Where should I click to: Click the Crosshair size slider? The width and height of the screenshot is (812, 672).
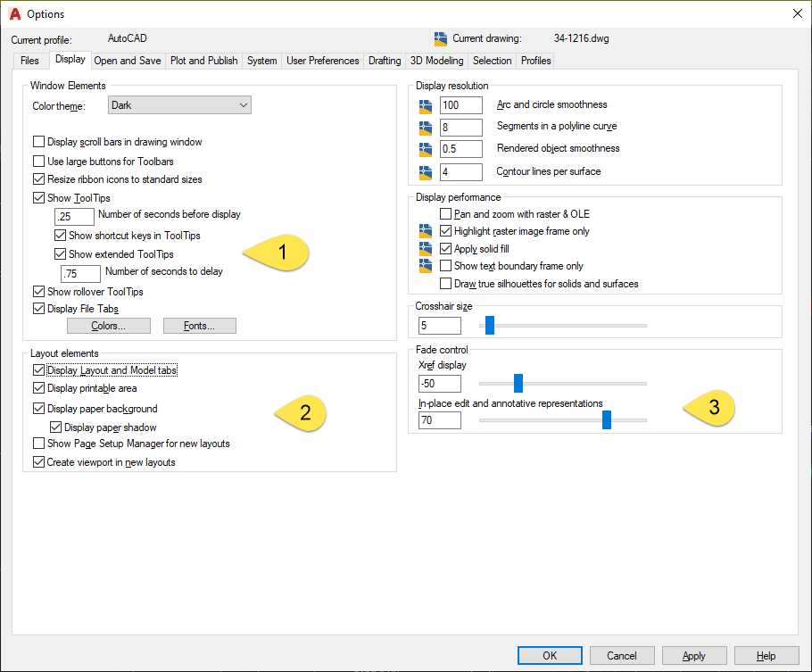(489, 325)
